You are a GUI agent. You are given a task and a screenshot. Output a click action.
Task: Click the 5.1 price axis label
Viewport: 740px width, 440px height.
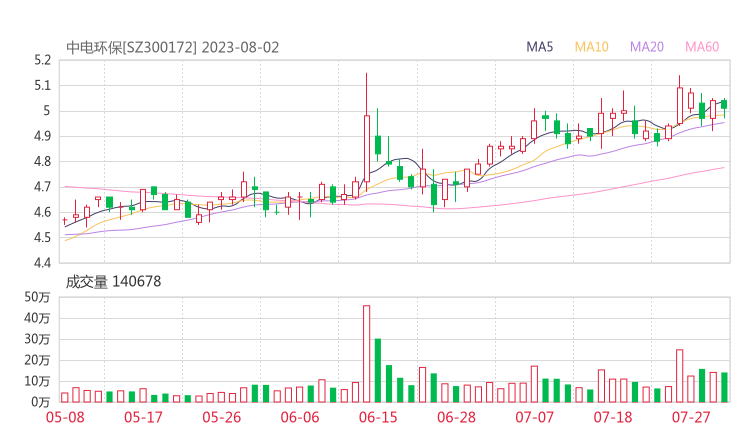click(x=42, y=85)
